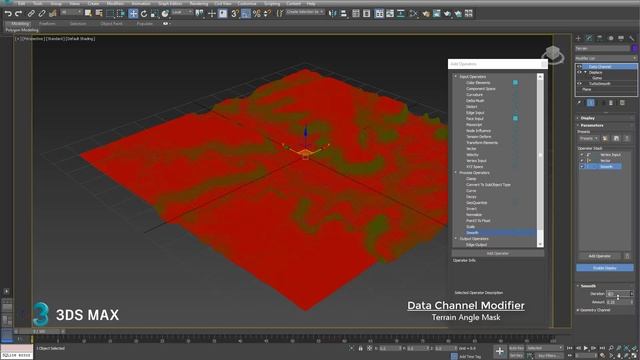
Task: Open the Create Selection Set dropdown
Action: pos(305,12)
